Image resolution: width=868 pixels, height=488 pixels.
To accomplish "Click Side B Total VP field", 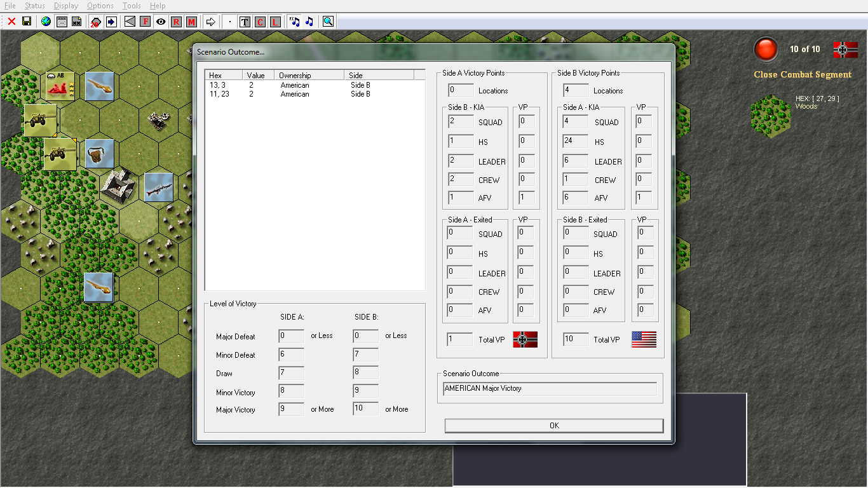I will click(576, 339).
